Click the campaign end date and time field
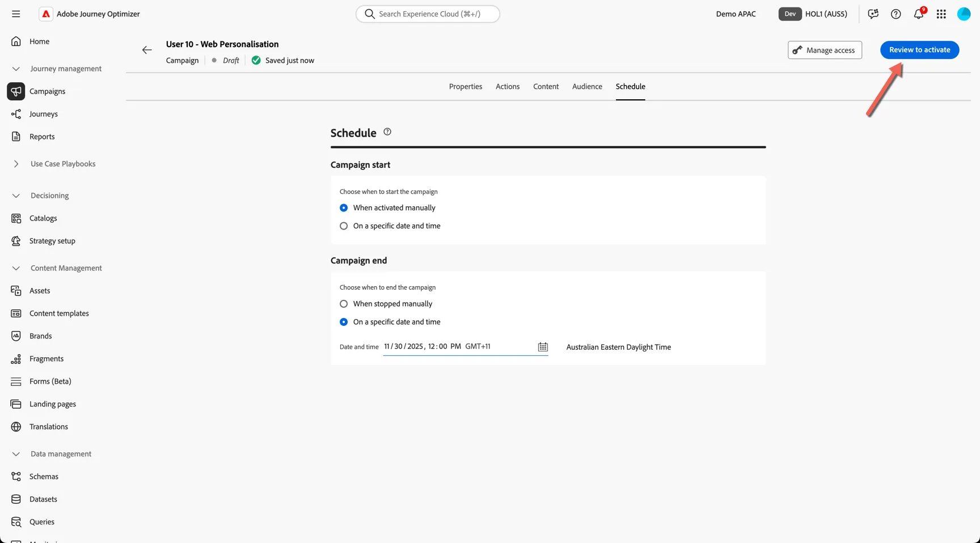 [466, 347]
